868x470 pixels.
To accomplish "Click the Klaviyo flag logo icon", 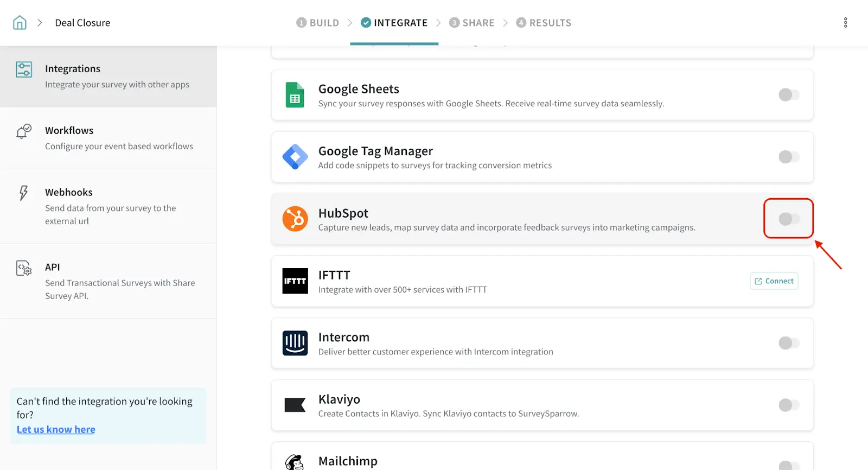I will point(295,405).
